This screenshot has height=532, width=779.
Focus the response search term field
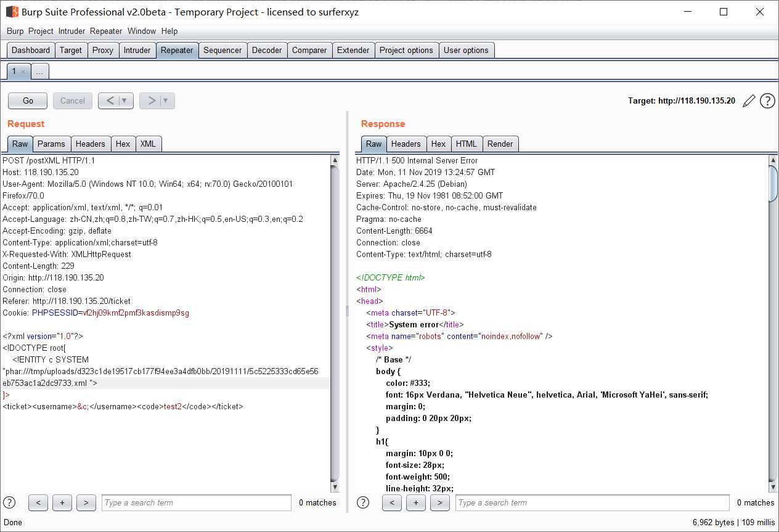(x=592, y=502)
